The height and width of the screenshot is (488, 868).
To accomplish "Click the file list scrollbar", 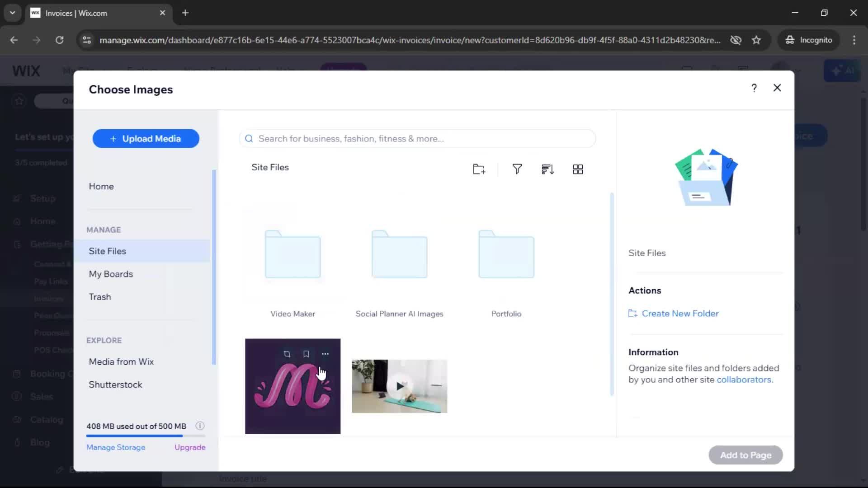I will tap(612, 295).
